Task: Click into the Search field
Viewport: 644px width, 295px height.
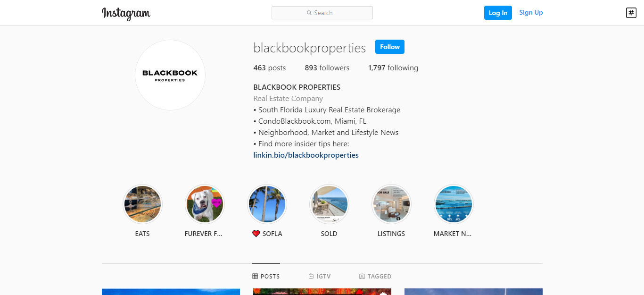Action: pos(322,13)
